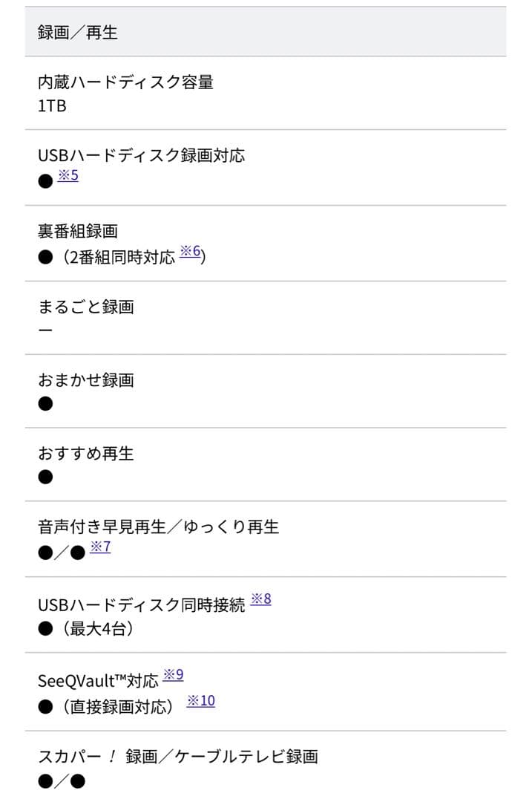This screenshot has height=802, width=532.
Task: Select the スカパー！録画／ケーブルテレビ録画 label
Action: click(x=177, y=757)
